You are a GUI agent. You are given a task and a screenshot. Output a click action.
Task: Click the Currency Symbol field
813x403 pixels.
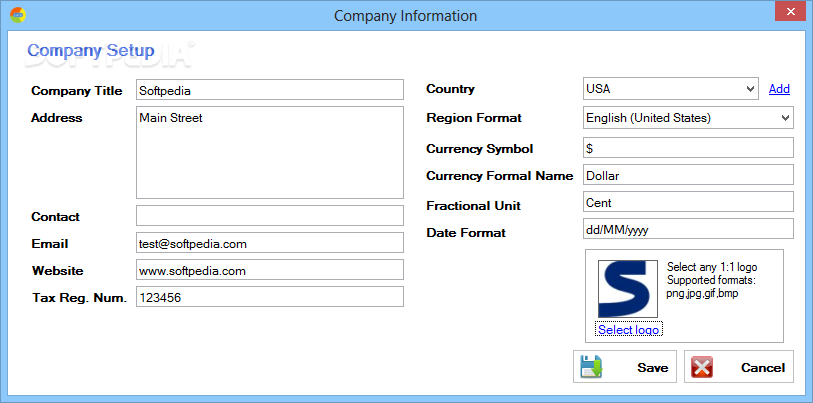coord(688,147)
